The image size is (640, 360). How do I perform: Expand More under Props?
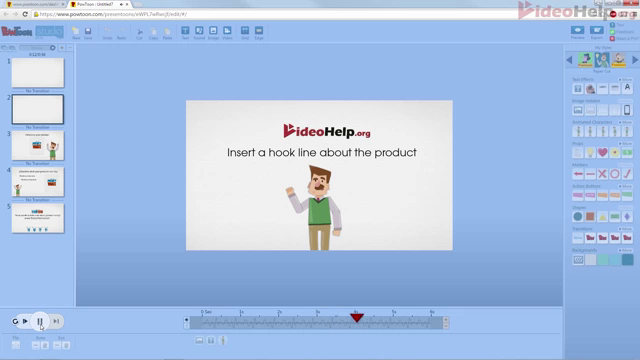tap(625, 144)
